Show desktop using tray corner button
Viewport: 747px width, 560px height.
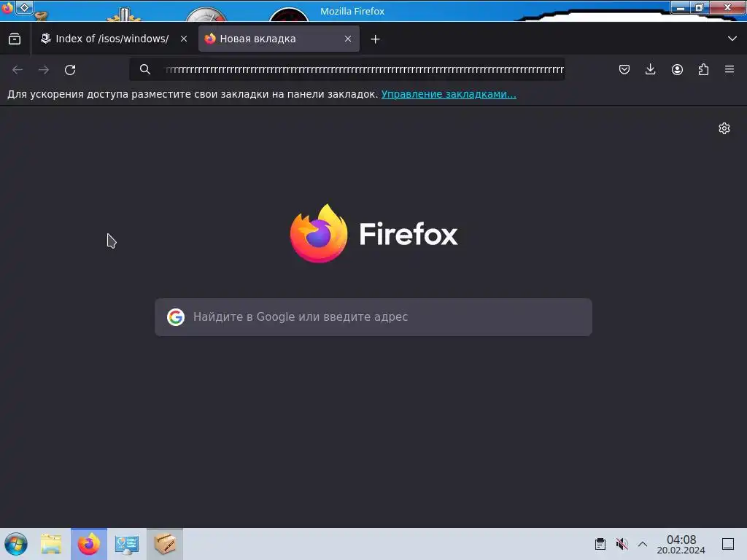pos(728,544)
